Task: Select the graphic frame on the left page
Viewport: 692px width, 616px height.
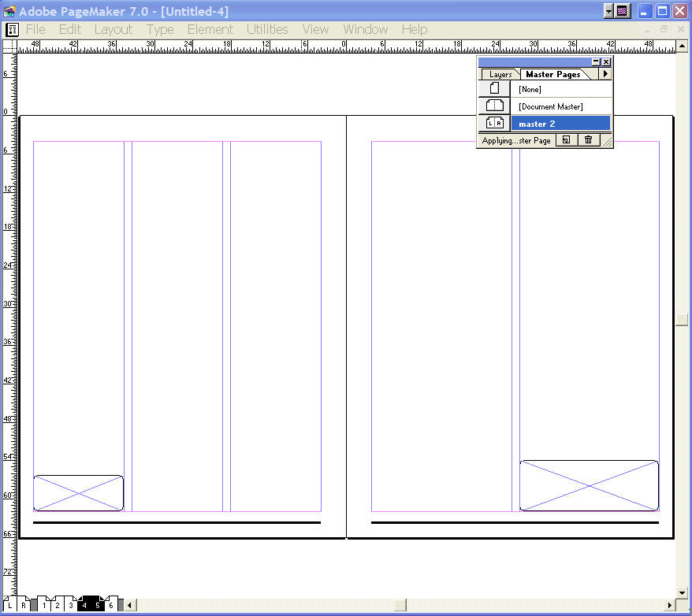Action: click(x=79, y=493)
